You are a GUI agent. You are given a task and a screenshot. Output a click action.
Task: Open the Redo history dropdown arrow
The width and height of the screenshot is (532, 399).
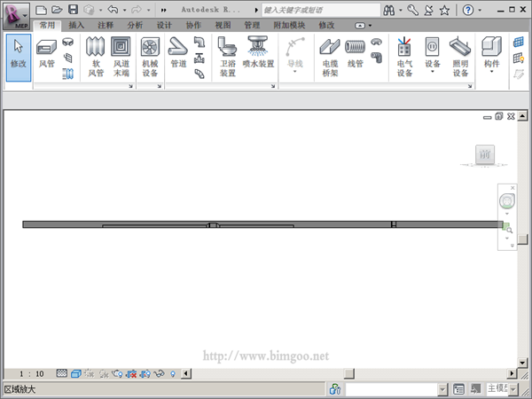pyautogui.click(x=148, y=10)
